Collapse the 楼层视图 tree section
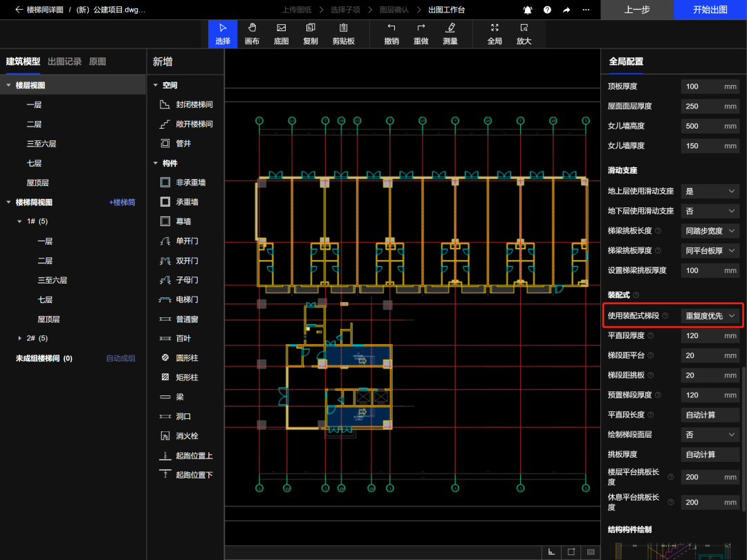This screenshot has height=560, width=747. tap(9, 86)
